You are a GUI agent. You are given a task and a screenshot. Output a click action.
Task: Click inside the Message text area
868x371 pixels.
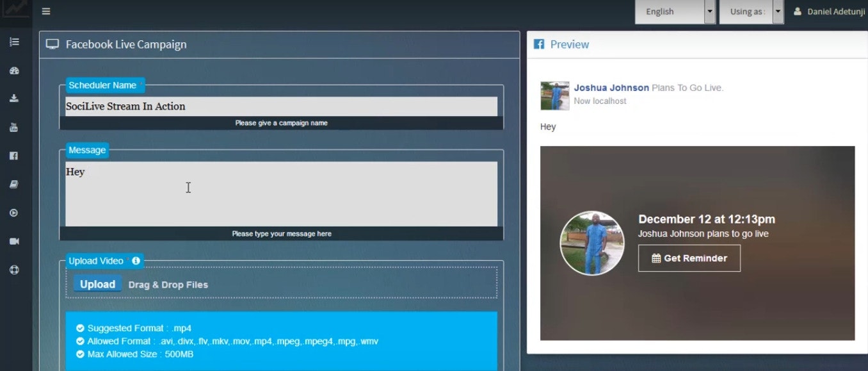pyautogui.click(x=282, y=192)
